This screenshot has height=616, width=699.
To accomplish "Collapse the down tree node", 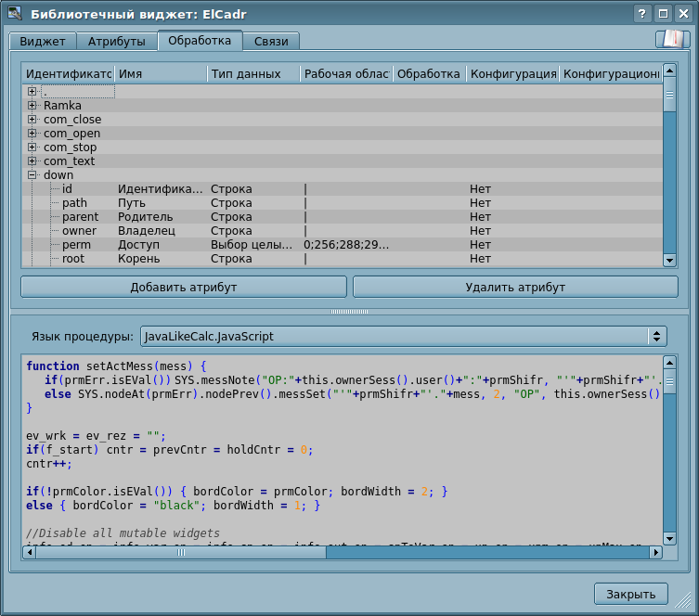I will [32, 175].
